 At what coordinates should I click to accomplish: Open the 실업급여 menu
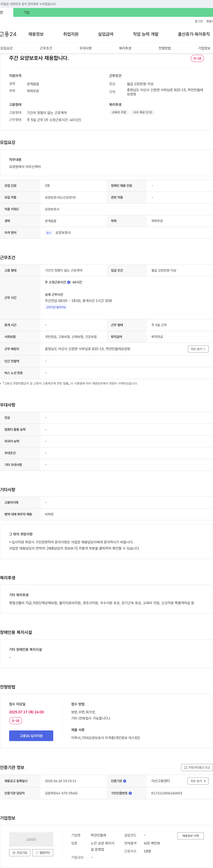(x=105, y=34)
